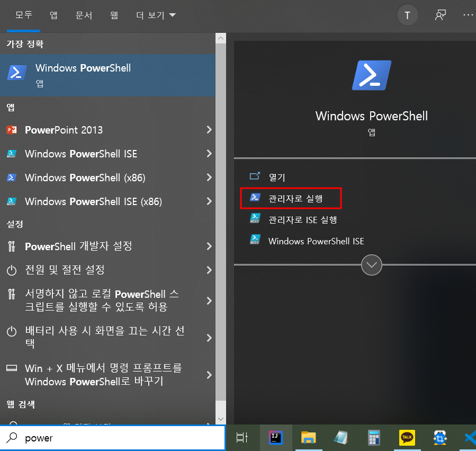Expand 전원 및 절전 설정 chevron
The height and width of the screenshot is (451, 476).
[x=209, y=270]
